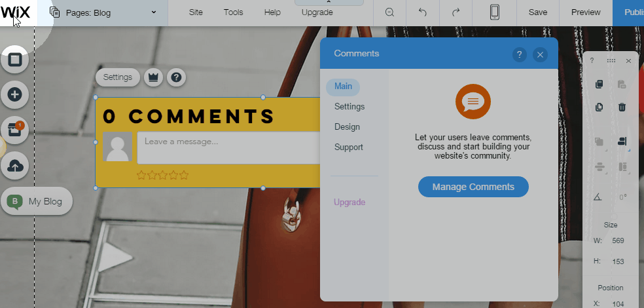Open the My Blog panel
The width and height of the screenshot is (644, 308).
37,201
